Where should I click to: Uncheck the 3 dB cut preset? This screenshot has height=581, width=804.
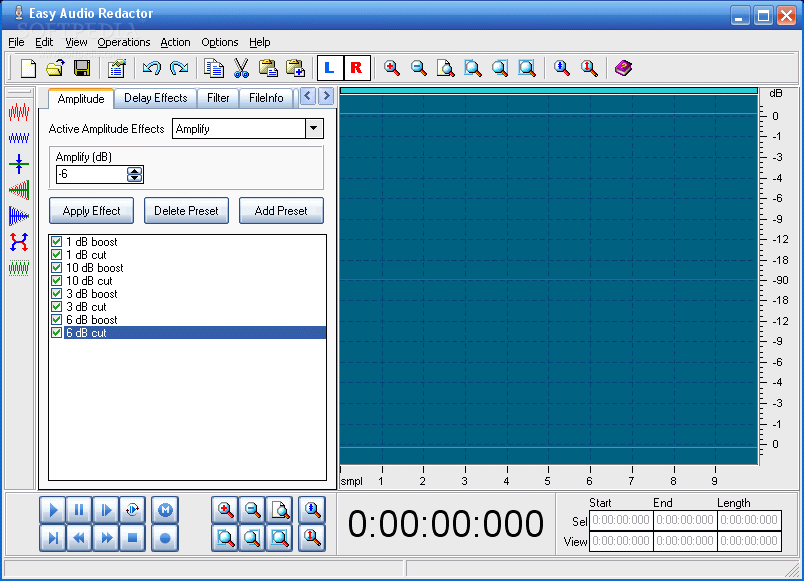tap(57, 307)
